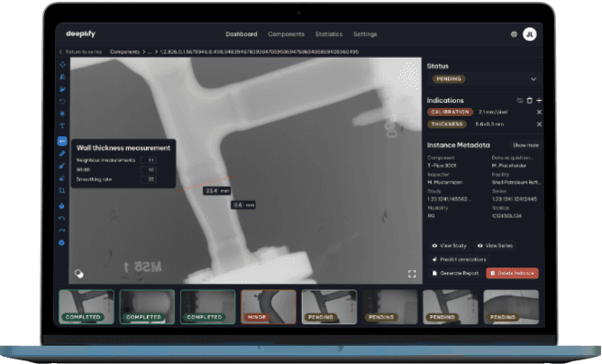Screen dimensions: 602x364
Task: Open the MINOR status thumbnail
Action: tap(269, 307)
